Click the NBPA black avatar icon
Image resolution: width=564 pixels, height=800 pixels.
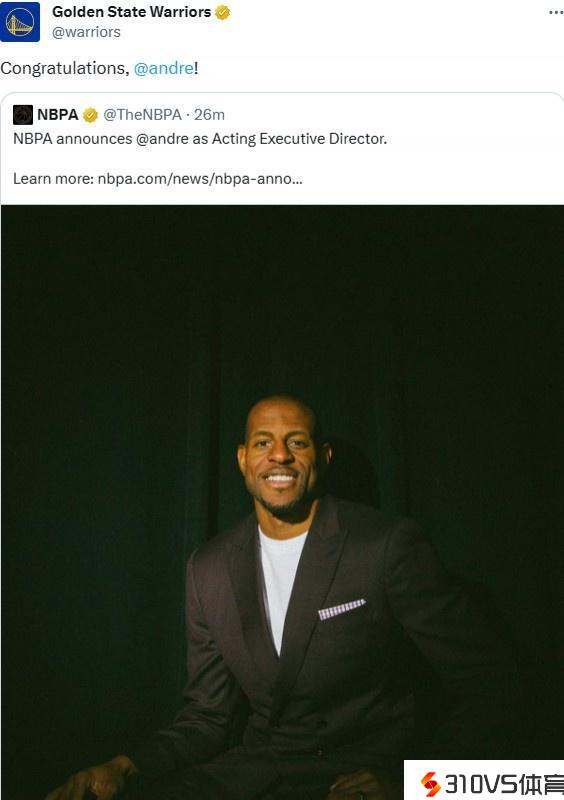click(x=23, y=115)
